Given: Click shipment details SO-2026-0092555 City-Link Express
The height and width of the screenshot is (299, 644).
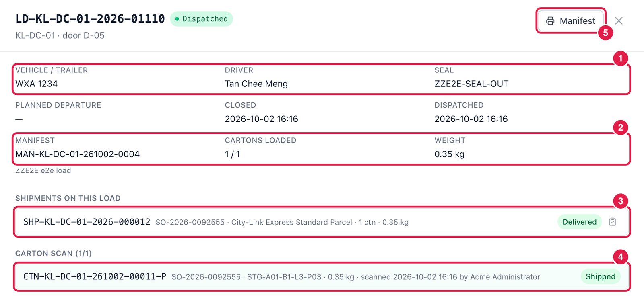Looking at the screenshot, I should [282, 222].
